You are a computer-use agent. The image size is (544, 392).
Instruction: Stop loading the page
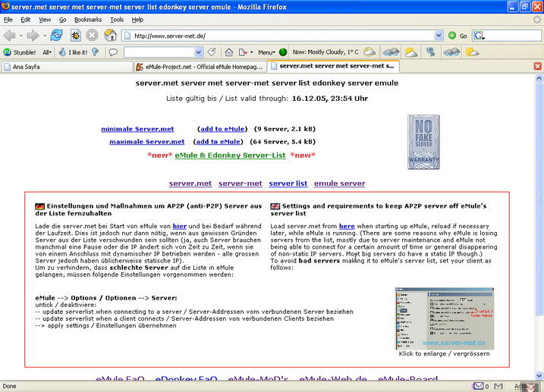(92, 36)
